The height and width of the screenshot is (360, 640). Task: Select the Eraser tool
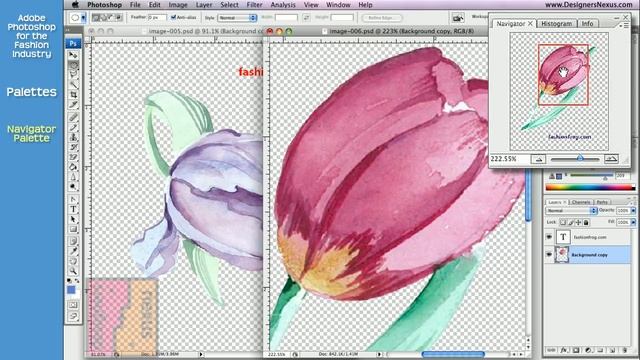(73, 157)
